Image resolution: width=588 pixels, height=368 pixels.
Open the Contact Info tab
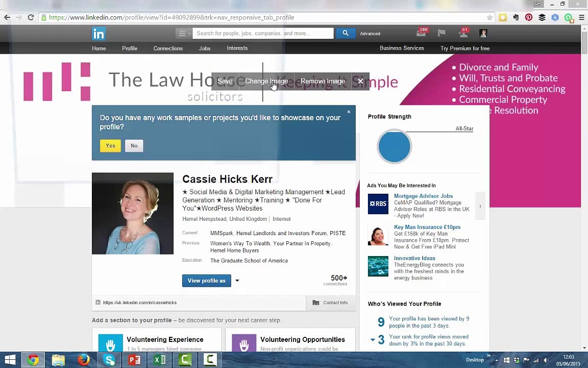[331, 303]
